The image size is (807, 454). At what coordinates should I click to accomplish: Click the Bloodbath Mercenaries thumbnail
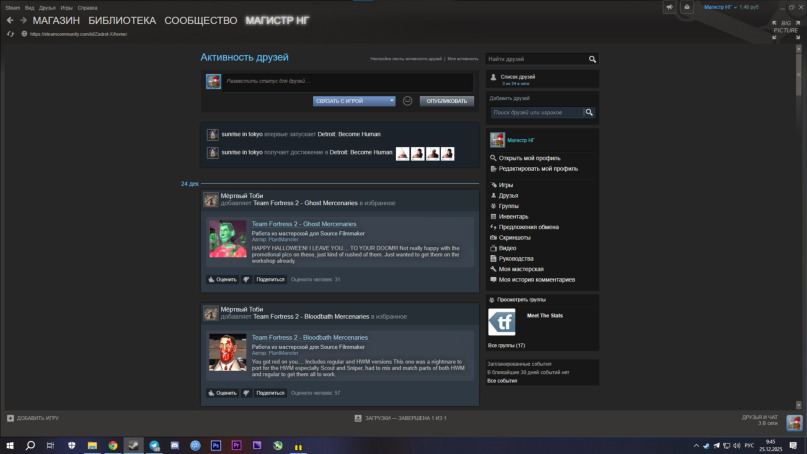pyautogui.click(x=227, y=352)
